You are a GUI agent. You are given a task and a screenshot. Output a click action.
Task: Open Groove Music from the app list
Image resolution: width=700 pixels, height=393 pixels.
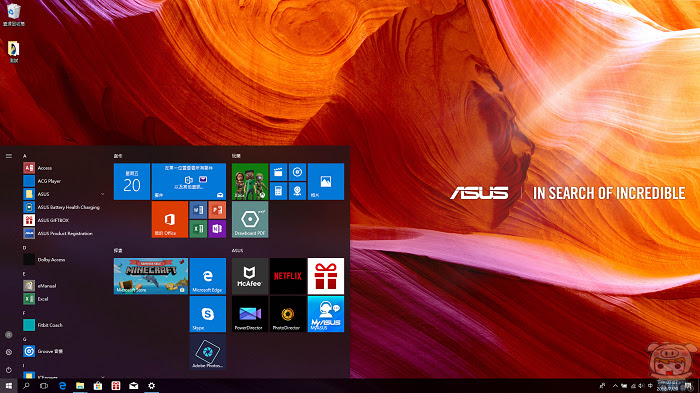[64, 351]
